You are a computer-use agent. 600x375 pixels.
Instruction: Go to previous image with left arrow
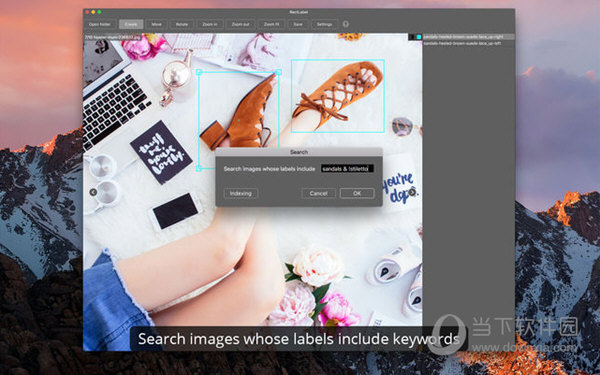[x=93, y=192]
